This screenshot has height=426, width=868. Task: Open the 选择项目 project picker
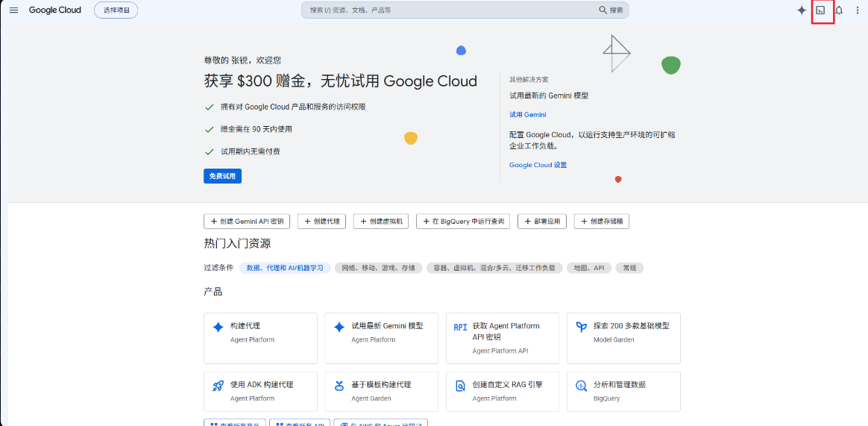click(x=116, y=10)
